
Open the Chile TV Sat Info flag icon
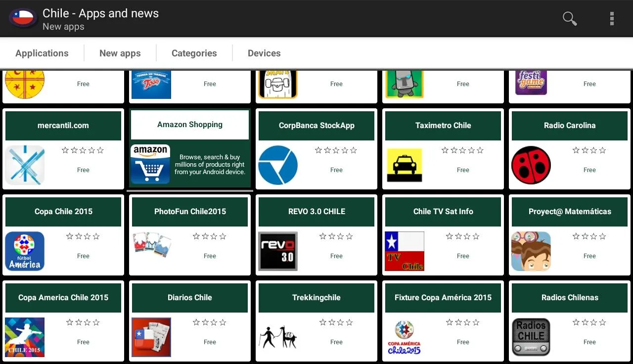click(x=405, y=251)
